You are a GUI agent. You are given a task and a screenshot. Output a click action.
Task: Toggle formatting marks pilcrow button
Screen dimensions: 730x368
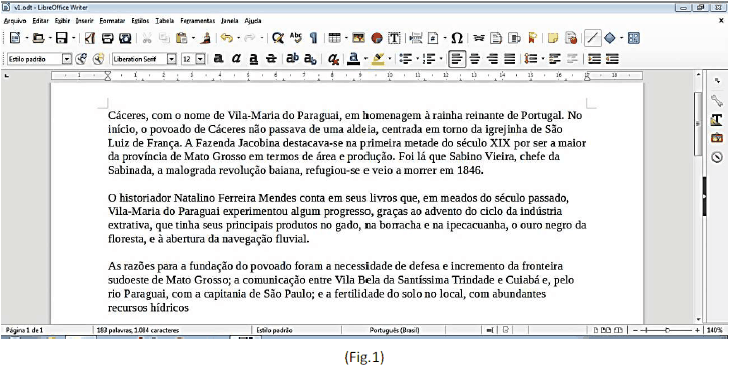(314, 38)
